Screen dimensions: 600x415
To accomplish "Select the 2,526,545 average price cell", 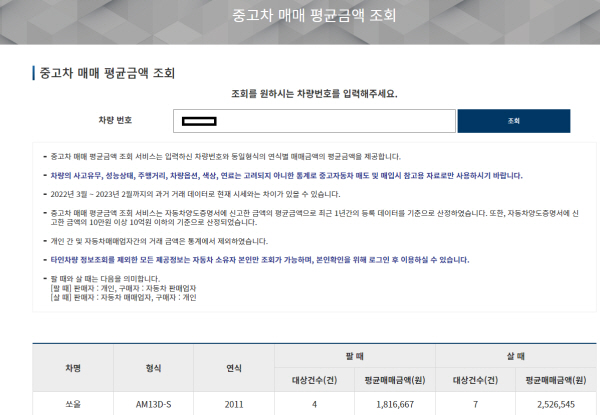I will [556, 404].
